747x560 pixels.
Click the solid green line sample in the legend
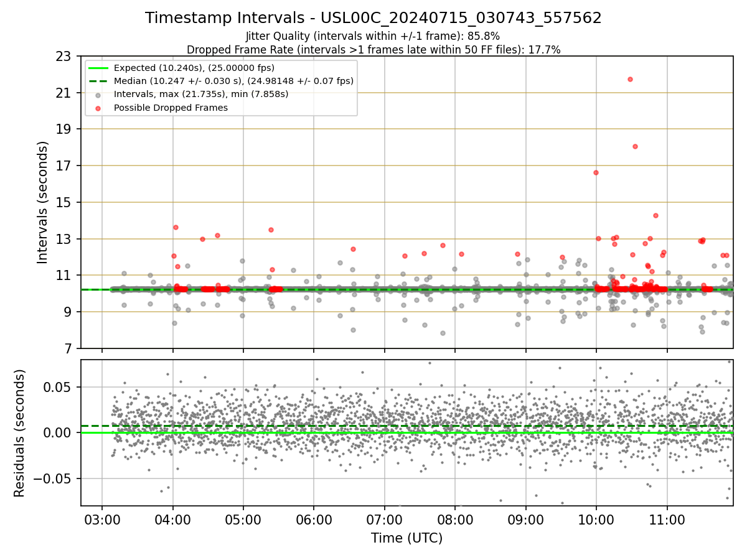98,68
